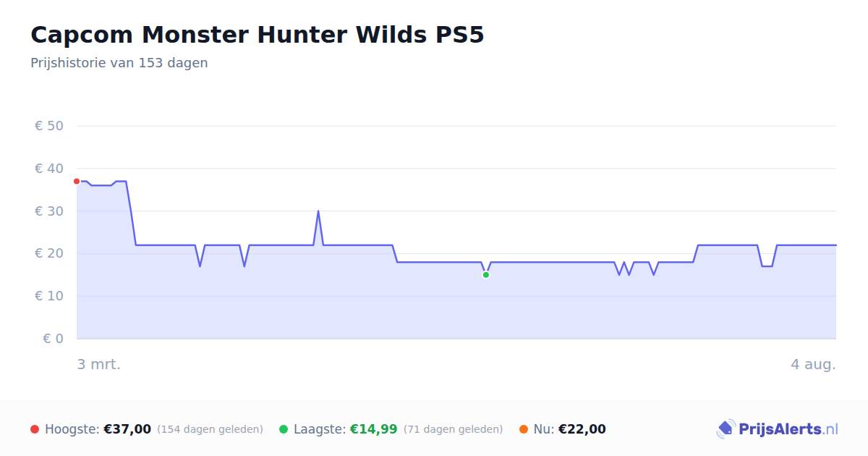
Task: Click the €37,00 highest price value
Action: coord(127,429)
